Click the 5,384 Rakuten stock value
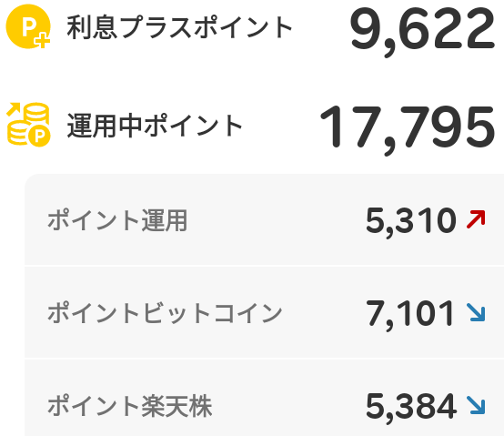504x436 pixels. 411,407
